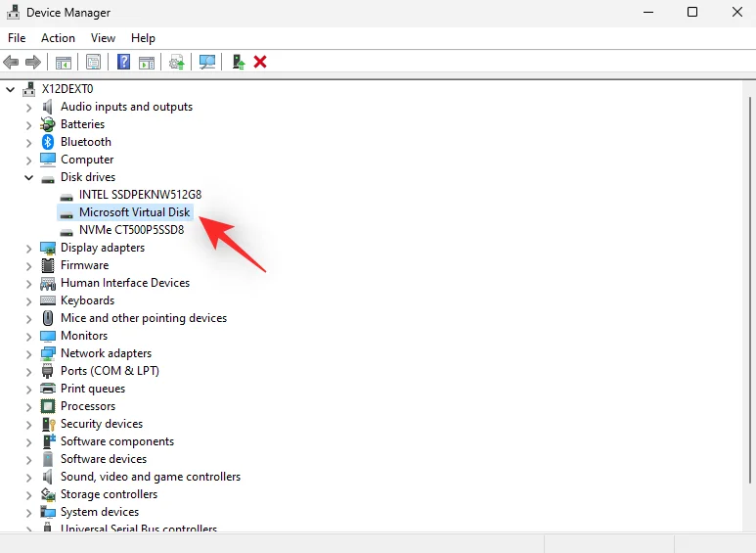Minimize the Device Manager window

tap(648, 12)
